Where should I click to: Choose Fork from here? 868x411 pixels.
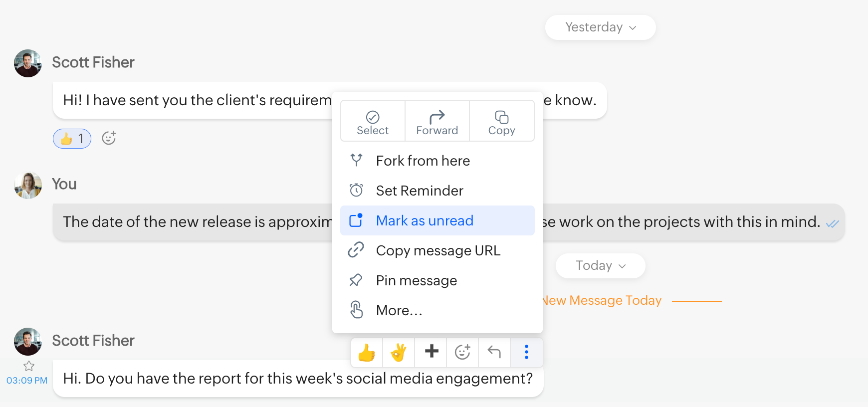(423, 161)
